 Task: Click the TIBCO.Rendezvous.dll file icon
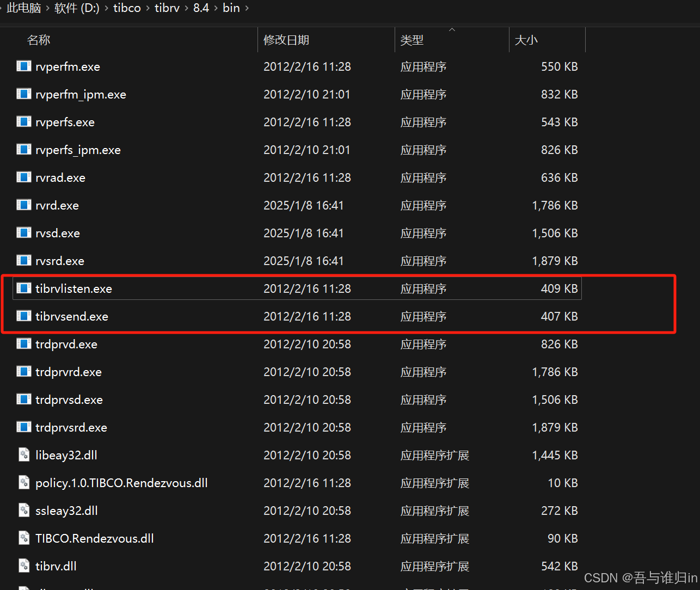point(24,538)
